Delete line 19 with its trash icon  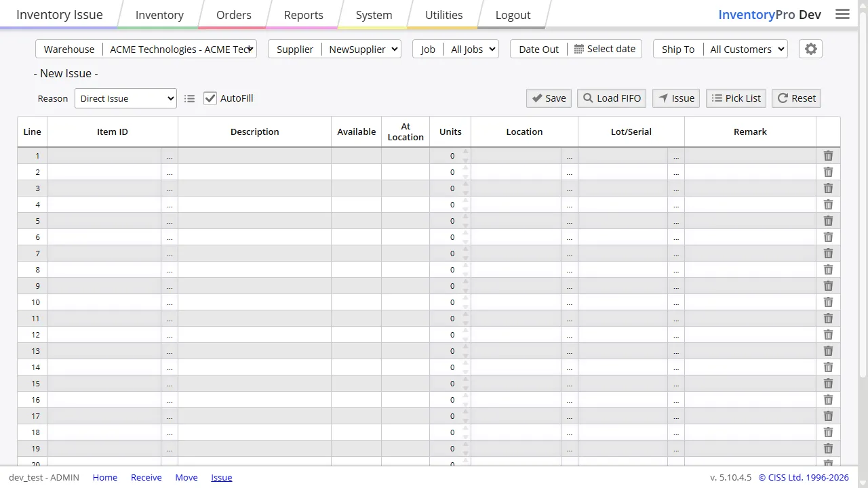(x=828, y=449)
